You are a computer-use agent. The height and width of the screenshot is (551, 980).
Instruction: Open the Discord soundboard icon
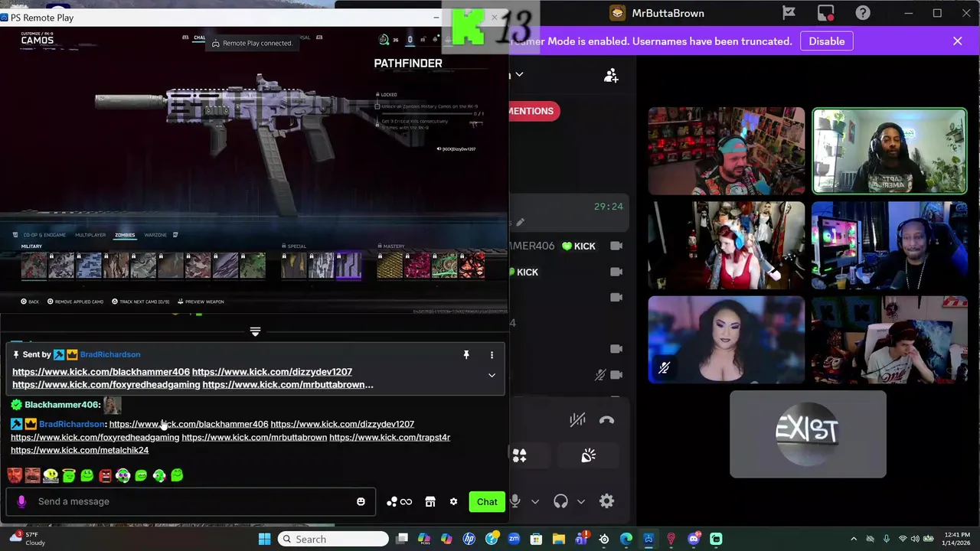point(588,456)
